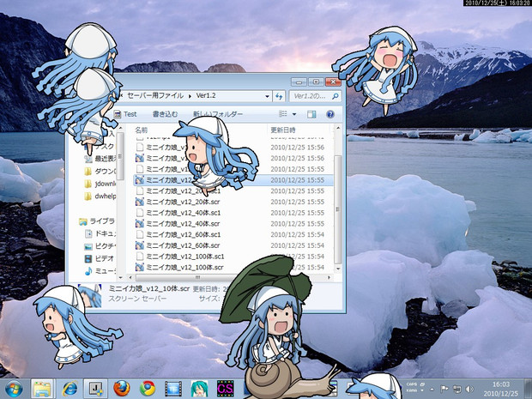This screenshot has height=399, width=532.
Task: Click the horizontal scrollbar right arrow
Action: 329,277
